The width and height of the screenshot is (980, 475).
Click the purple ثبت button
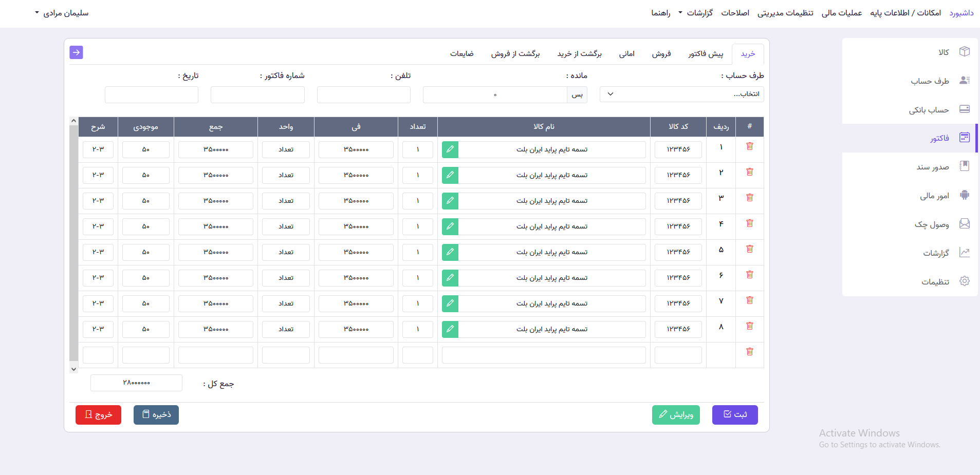[x=735, y=415]
